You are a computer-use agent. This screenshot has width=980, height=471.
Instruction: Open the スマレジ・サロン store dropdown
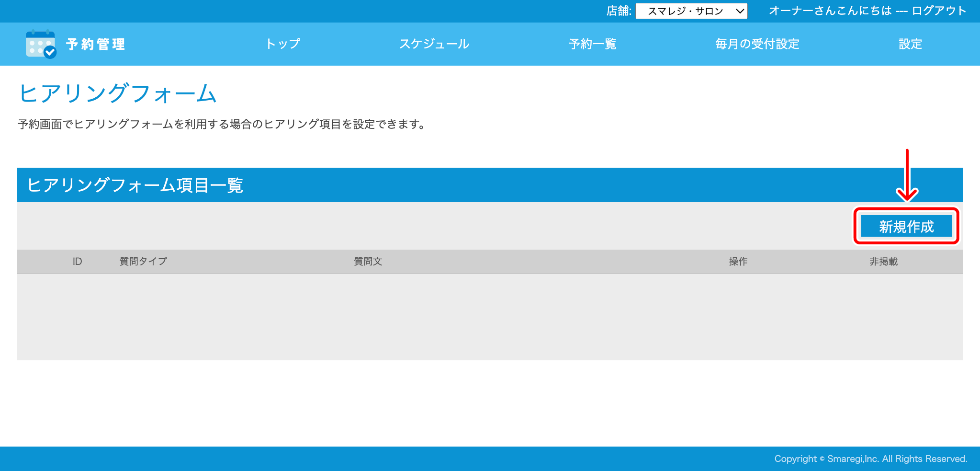coord(686,11)
